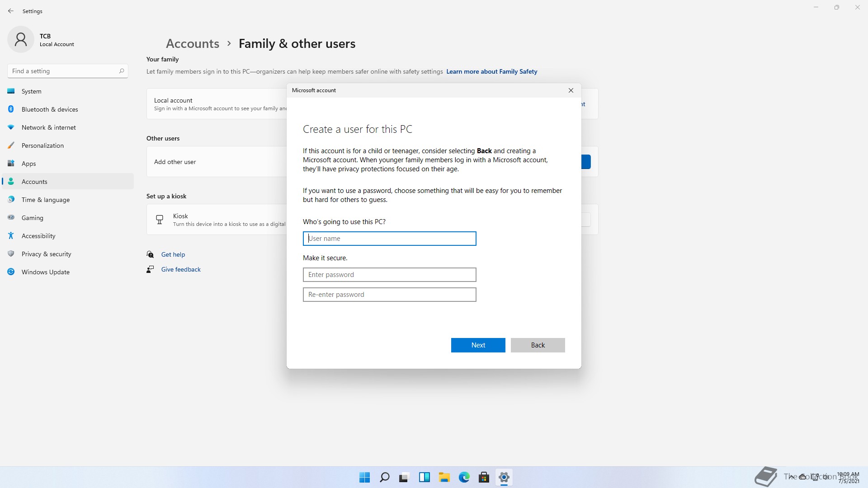Image resolution: width=868 pixels, height=488 pixels.
Task: Click the Windows Update sync icon
Action: (x=11, y=272)
